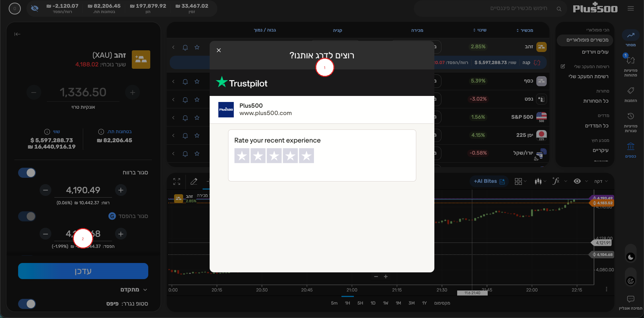Screen dimensions: 644x318
Task: Switch chart to 1D timeframe
Action: click(373, 303)
